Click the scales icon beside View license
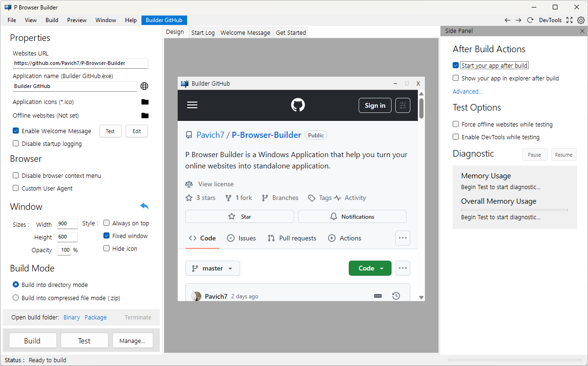 189,184
